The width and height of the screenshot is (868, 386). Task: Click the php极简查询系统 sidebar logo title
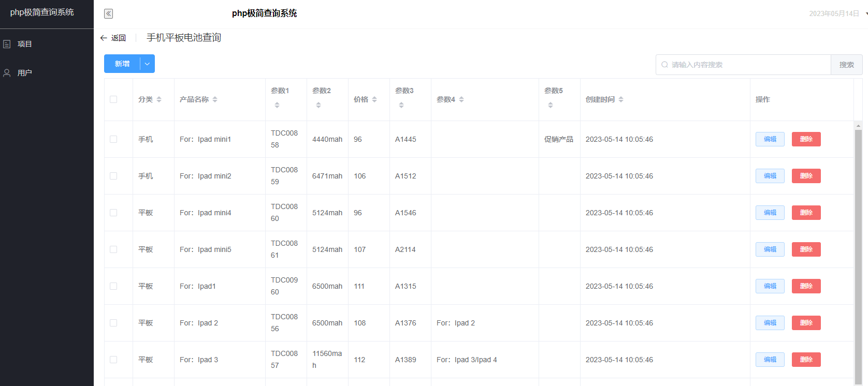point(42,12)
